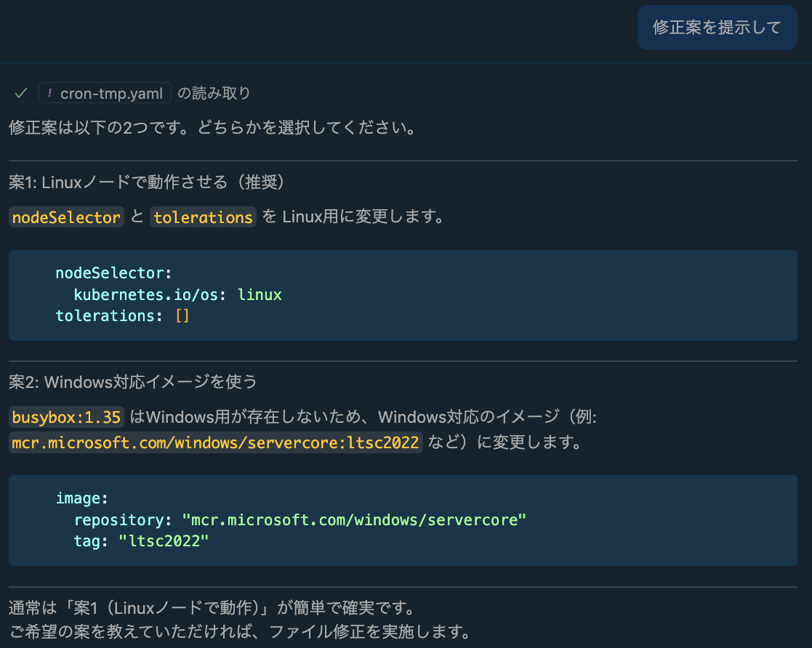Click the inline tolerations code tag
This screenshot has height=648, width=812.
[x=203, y=217]
